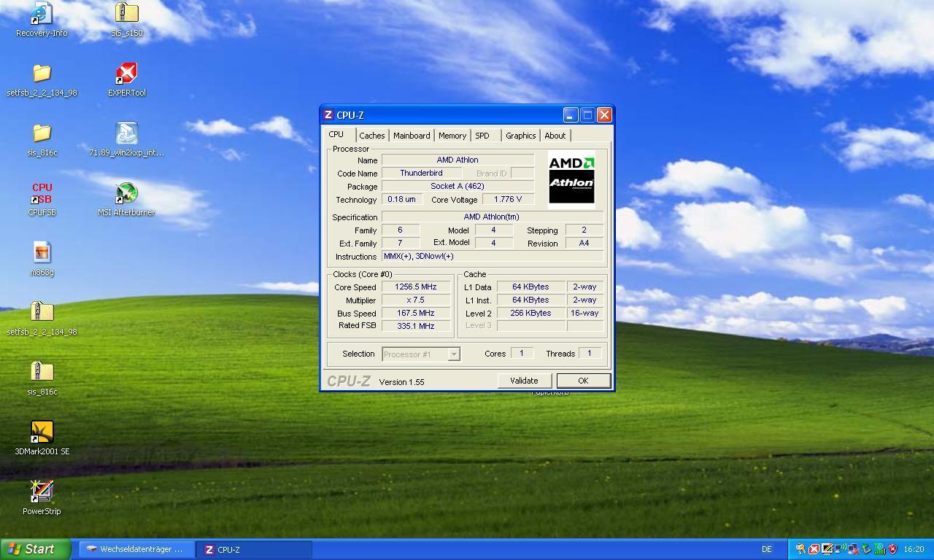The height and width of the screenshot is (560, 934).
Task: Open the Windows Start menu
Action: [35, 549]
